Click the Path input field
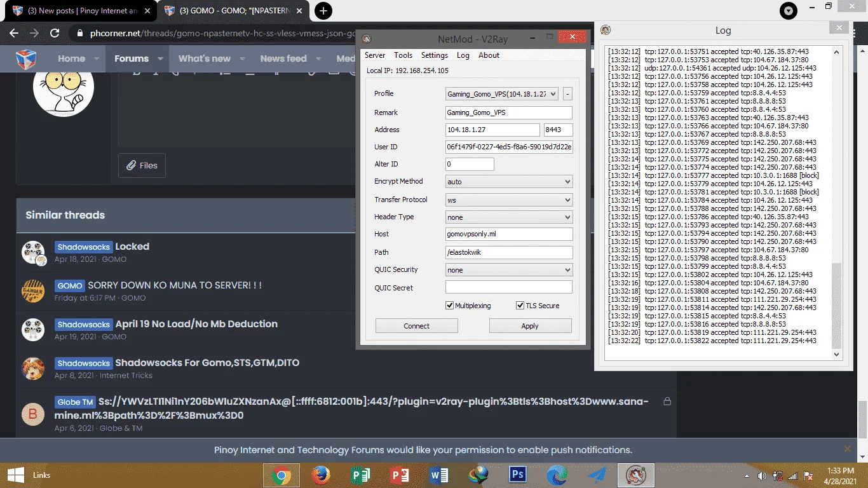This screenshot has width=868, height=488. pos(509,253)
